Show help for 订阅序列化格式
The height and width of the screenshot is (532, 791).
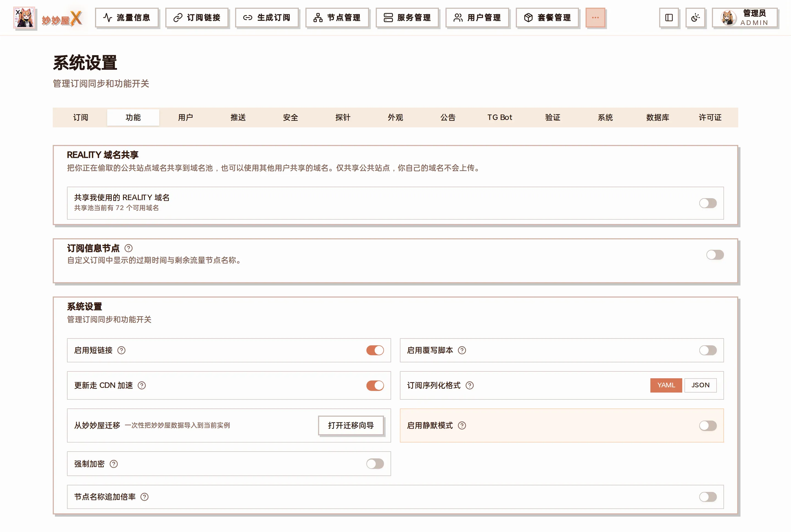coord(469,386)
